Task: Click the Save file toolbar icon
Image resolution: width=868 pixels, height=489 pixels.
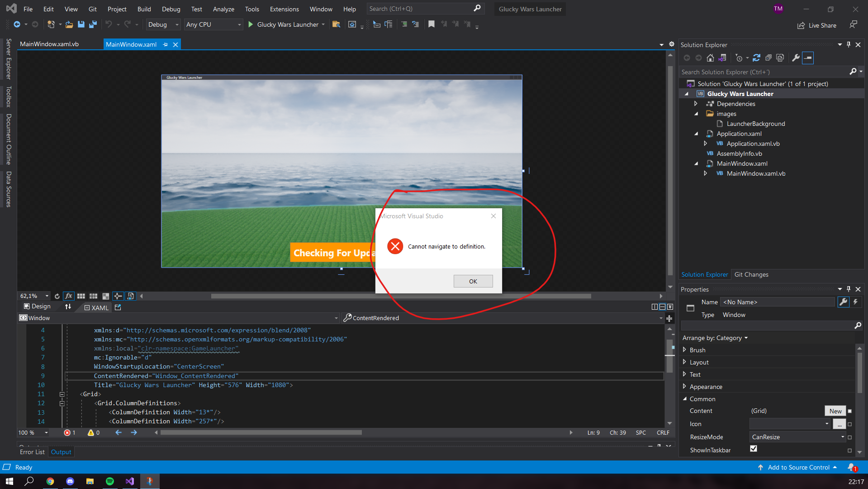Action: tap(81, 24)
